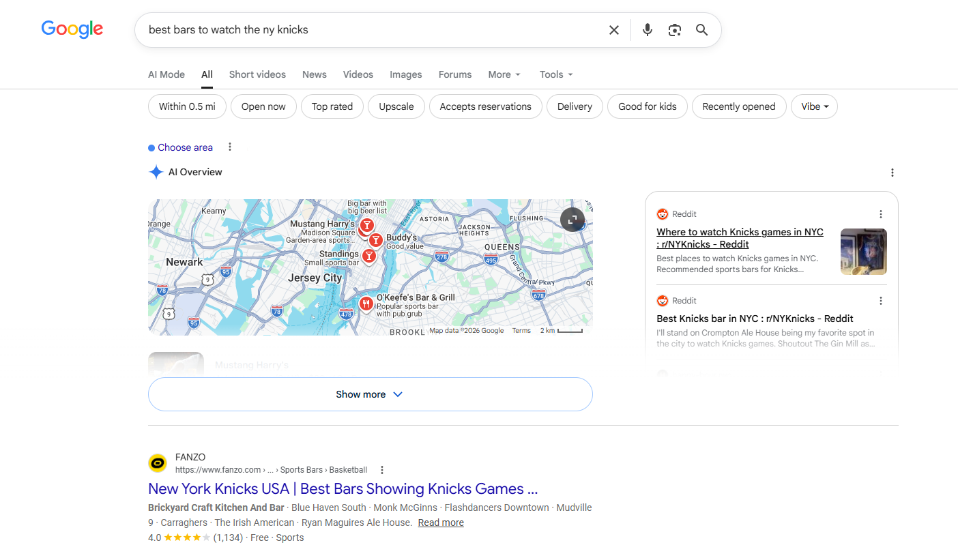Toggle the Open now filter chip
This screenshot has width=958, height=560.
(263, 106)
